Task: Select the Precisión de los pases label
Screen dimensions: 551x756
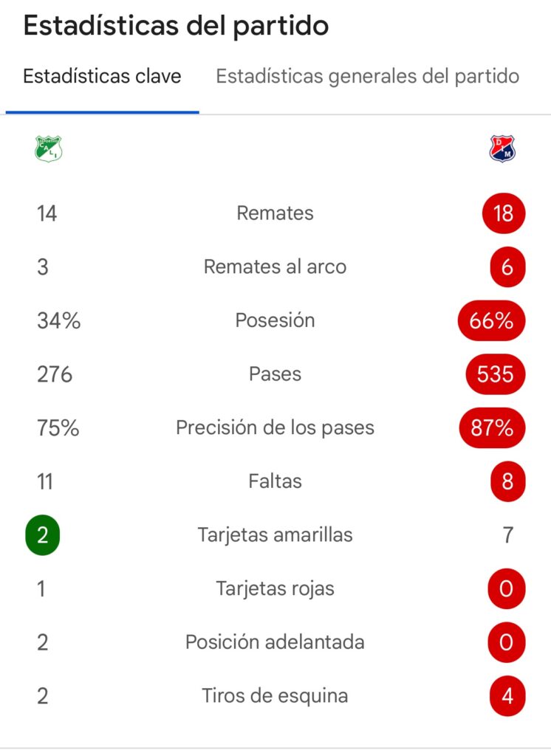Action: 275,428
